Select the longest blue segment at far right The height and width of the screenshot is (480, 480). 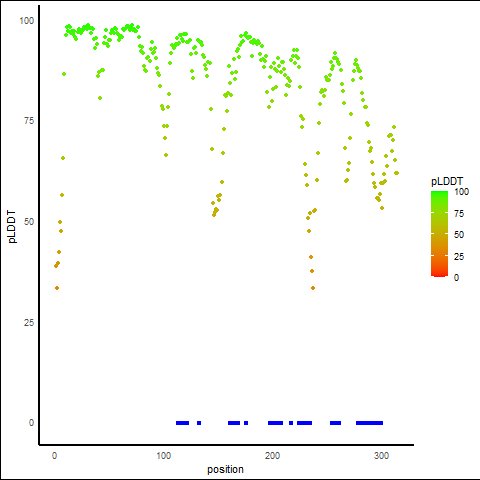[369, 423]
